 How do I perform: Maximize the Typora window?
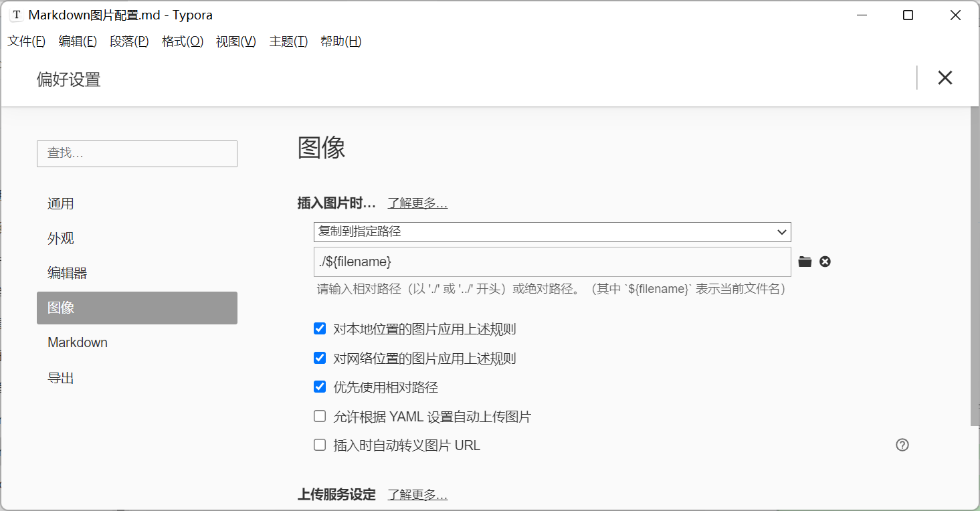pos(908,15)
